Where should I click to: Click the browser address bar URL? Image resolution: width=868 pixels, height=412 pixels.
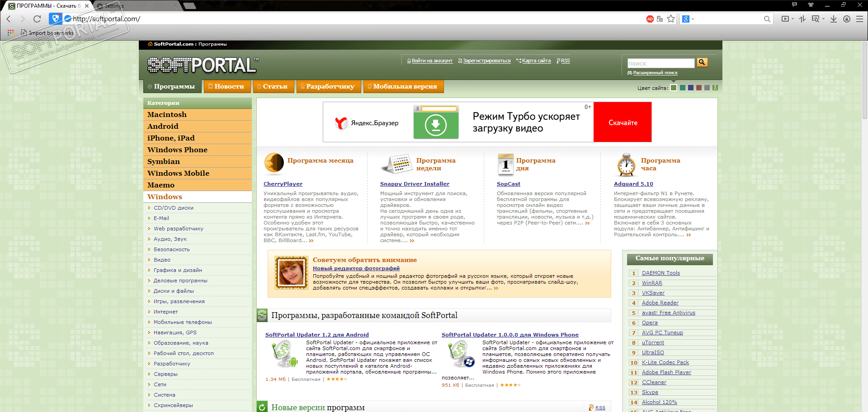(x=107, y=19)
